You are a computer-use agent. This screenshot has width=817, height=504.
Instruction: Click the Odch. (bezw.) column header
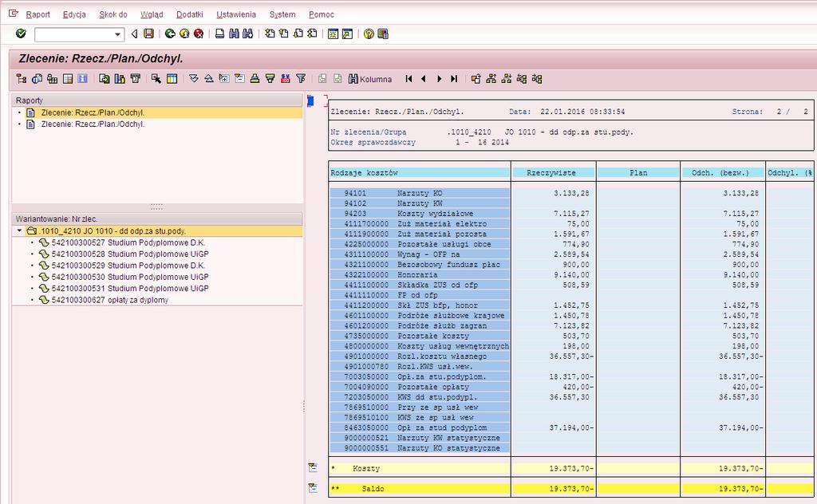pyautogui.click(x=723, y=173)
